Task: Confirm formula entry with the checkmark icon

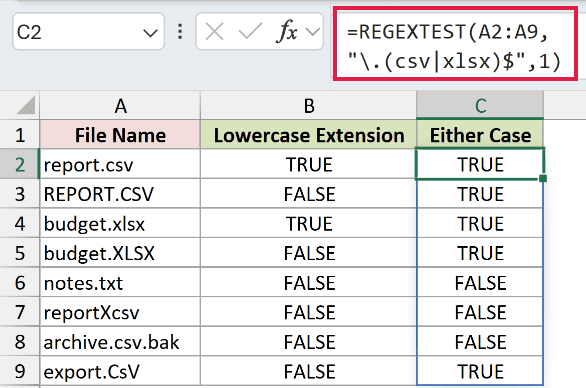Action: (x=250, y=31)
